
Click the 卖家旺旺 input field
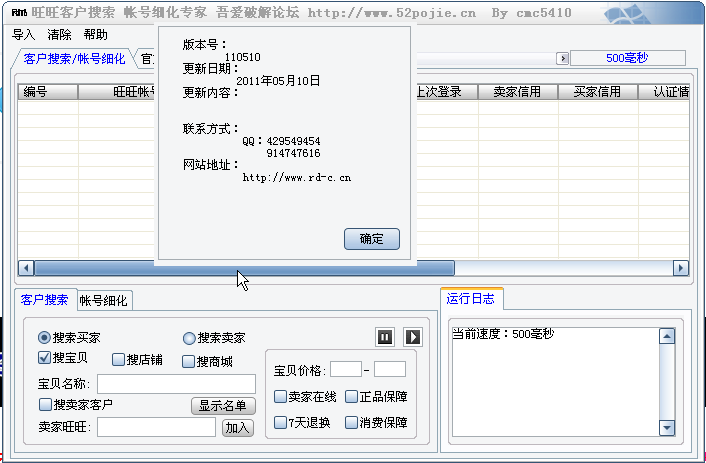point(156,427)
